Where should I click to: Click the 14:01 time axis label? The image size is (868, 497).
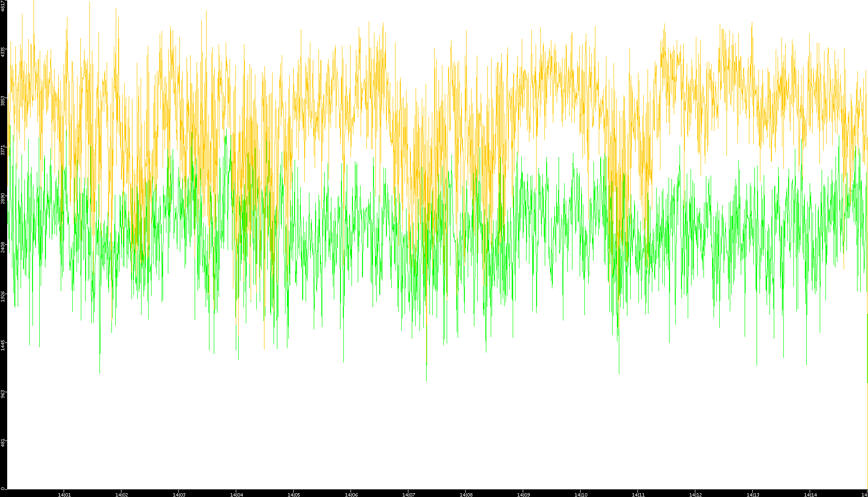64,495
